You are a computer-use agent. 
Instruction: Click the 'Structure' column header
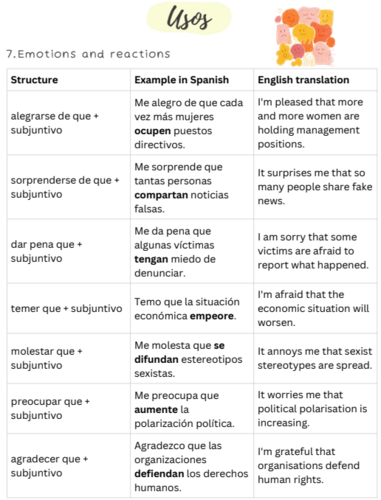34,80
